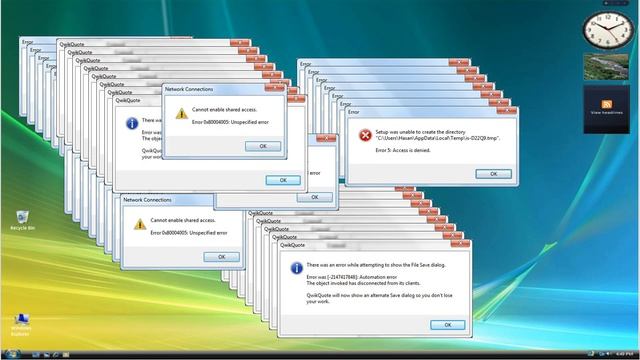The height and width of the screenshot is (360, 640).
Task: Click OK in the QwikQuote File Save error dialog
Action: (x=448, y=325)
